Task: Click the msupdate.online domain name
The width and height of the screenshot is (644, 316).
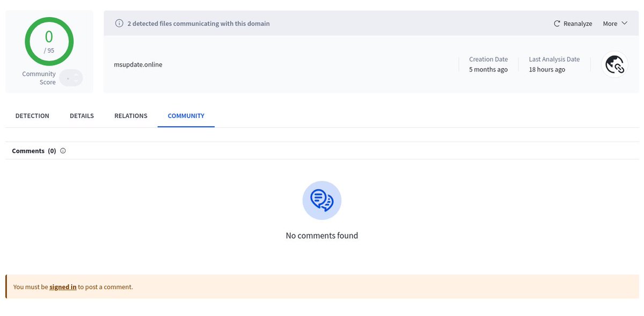Action: pyautogui.click(x=138, y=64)
